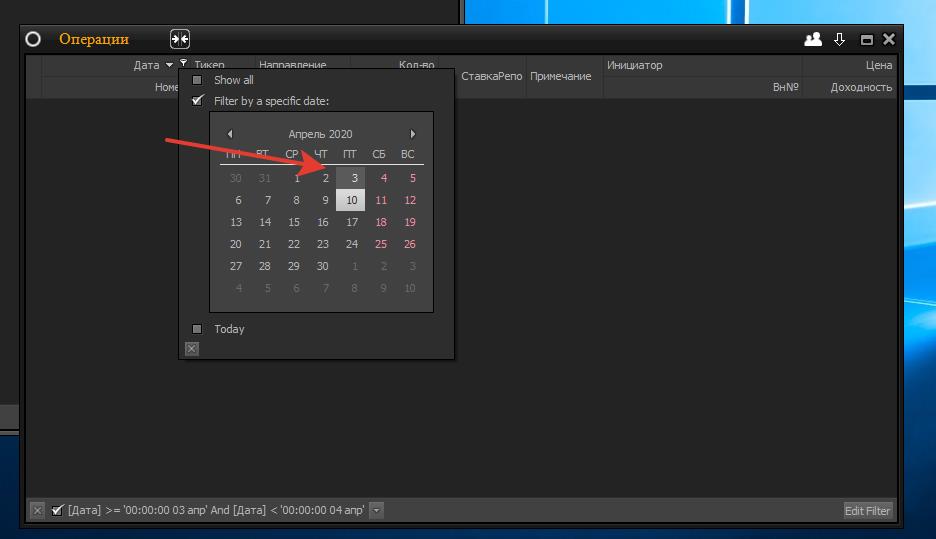Screen dimensions: 936x539
Task: Uncheck Filter by a specific date
Action: (197, 101)
